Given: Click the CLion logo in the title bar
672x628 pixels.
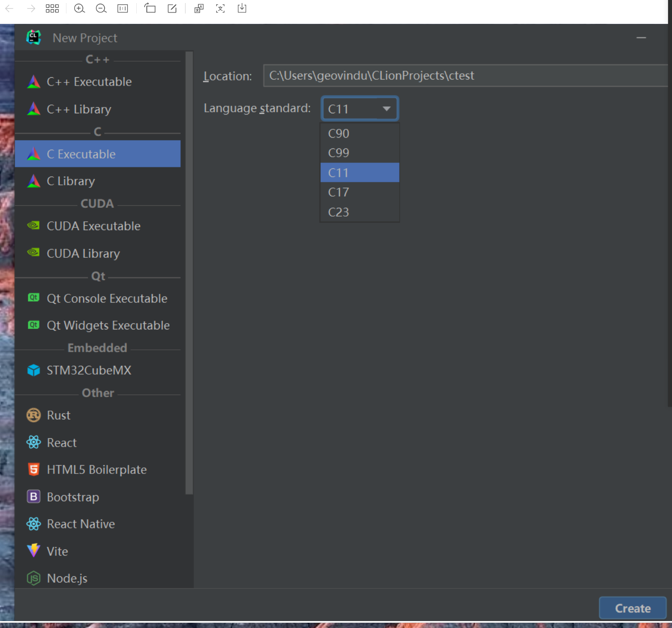Looking at the screenshot, I should [x=33, y=37].
